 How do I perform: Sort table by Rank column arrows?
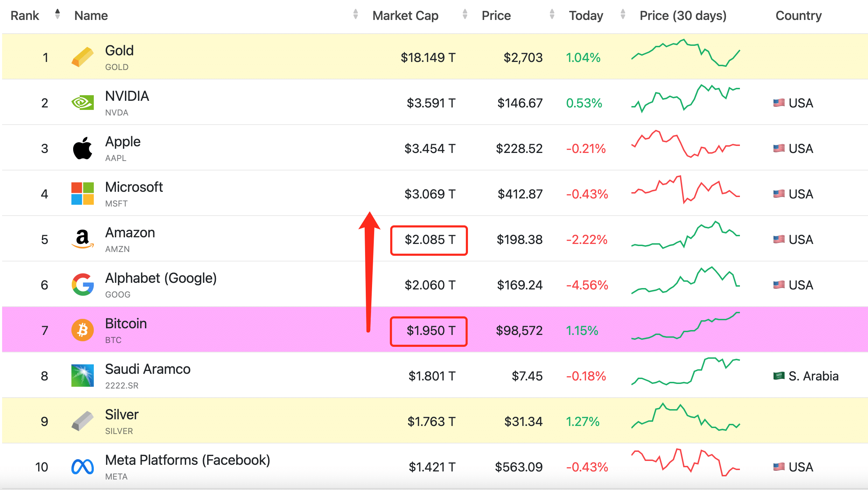click(57, 14)
